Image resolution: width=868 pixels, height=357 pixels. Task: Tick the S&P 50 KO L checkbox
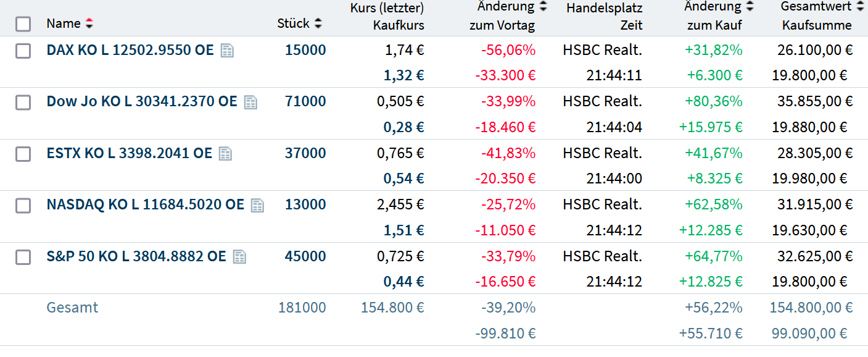(23, 256)
